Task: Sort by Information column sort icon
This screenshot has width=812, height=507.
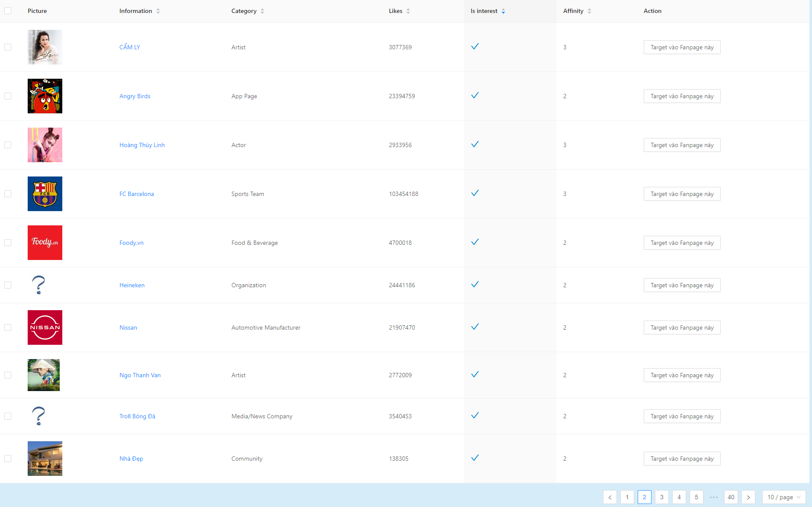Action: pyautogui.click(x=158, y=11)
